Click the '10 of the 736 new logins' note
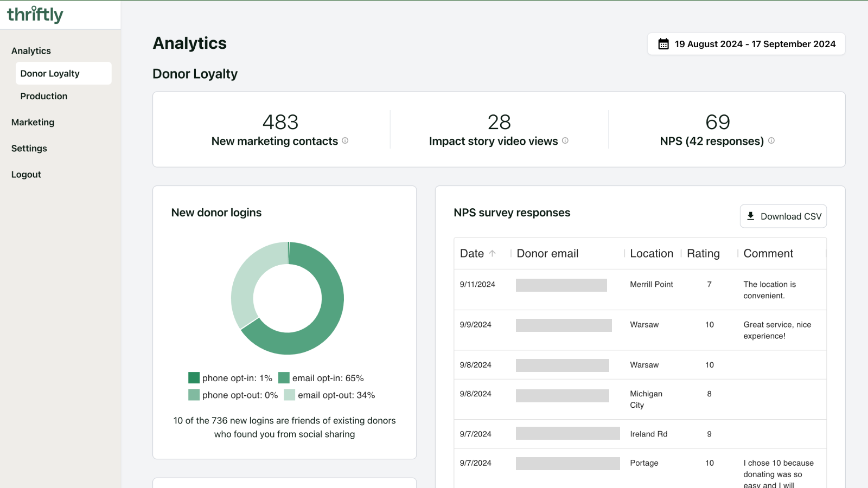Screen dimensions: 868x488 pos(284,427)
